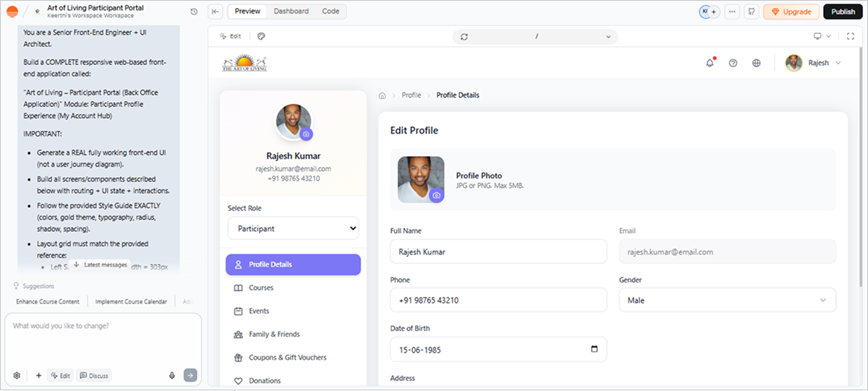
Task: Focus the chat prompt text box
Action: (103, 340)
